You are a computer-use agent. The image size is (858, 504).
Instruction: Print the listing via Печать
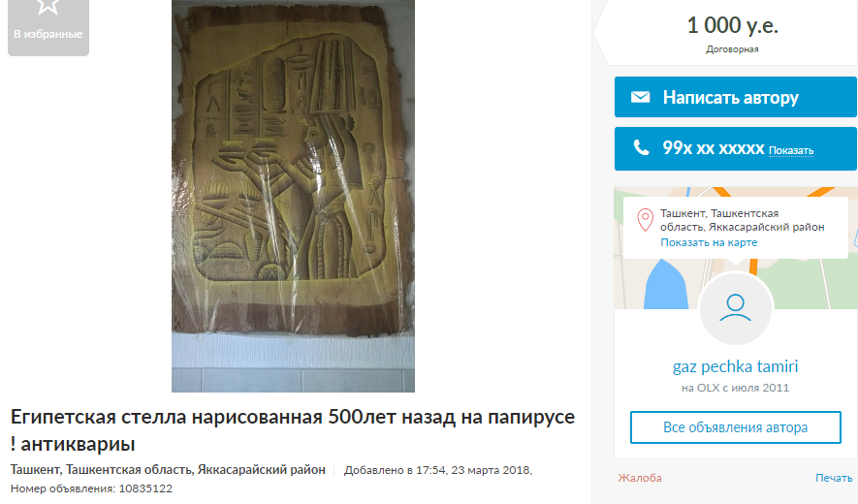click(x=834, y=478)
